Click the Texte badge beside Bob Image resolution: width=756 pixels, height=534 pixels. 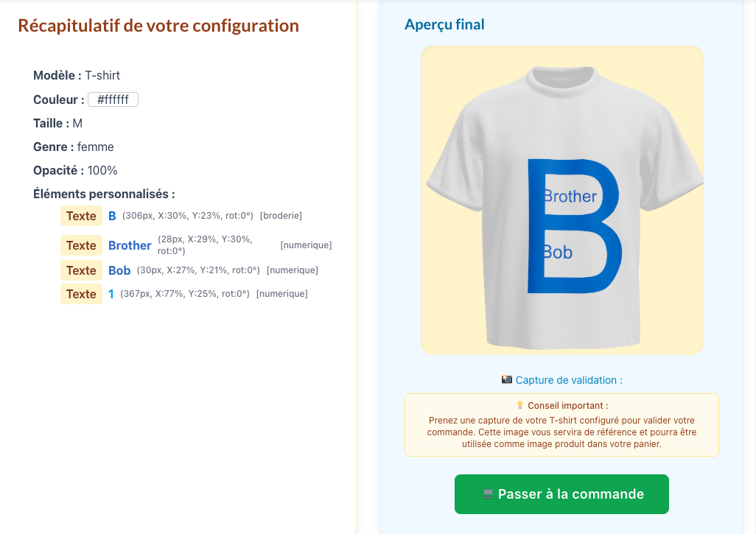pyautogui.click(x=81, y=270)
